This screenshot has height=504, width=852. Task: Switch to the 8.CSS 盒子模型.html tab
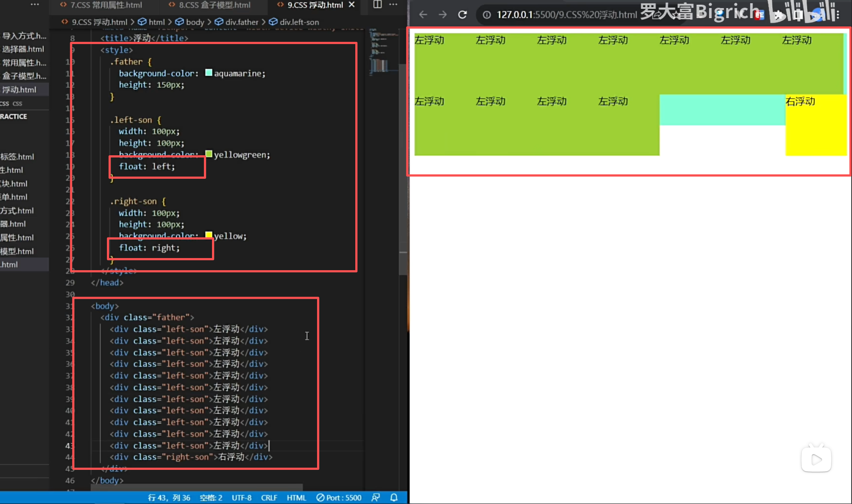point(214,5)
